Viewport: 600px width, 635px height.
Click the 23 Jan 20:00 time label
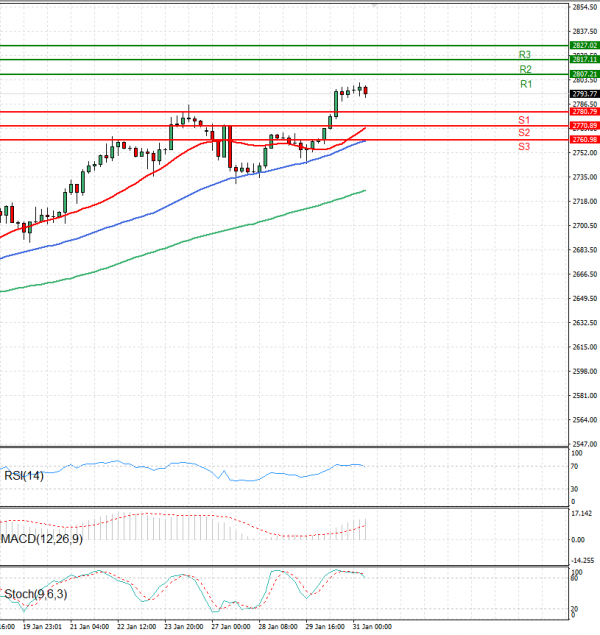(x=184, y=627)
